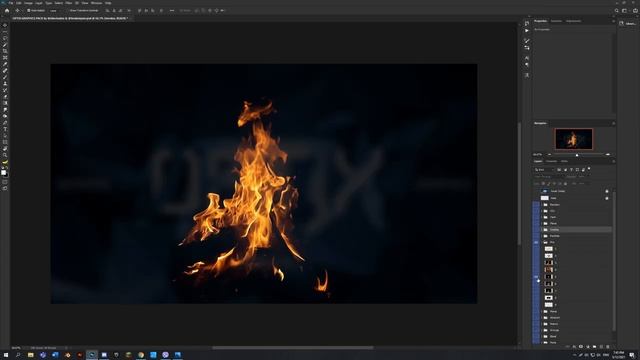Toggle layer filtering on/off switch
The height and width of the screenshot is (360, 640).
[589, 169]
